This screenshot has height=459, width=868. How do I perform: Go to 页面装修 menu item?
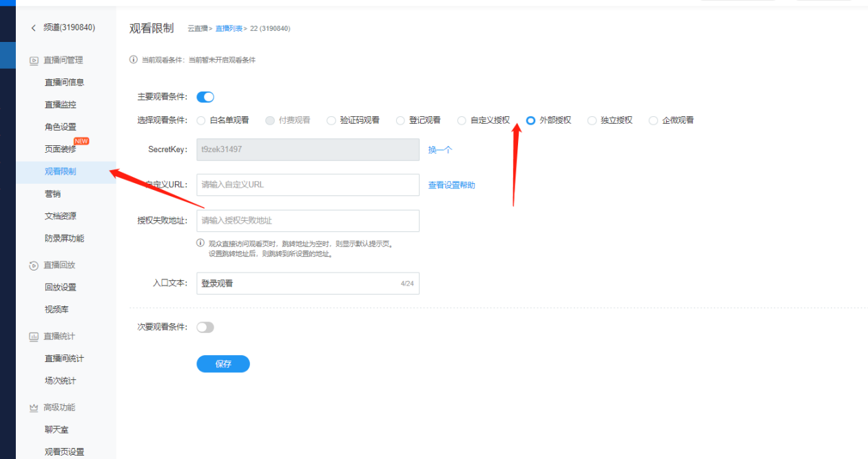(61, 149)
